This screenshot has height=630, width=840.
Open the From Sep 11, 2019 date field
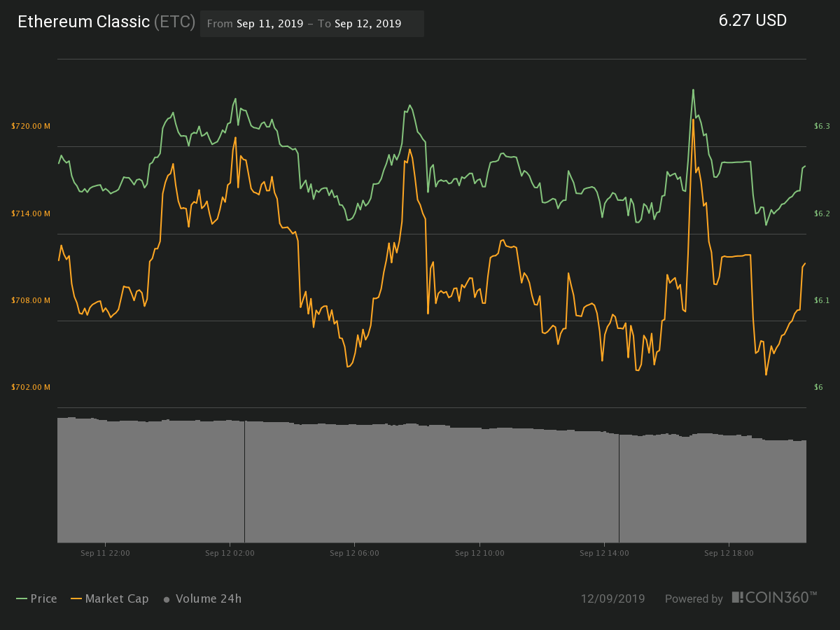click(255, 24)
